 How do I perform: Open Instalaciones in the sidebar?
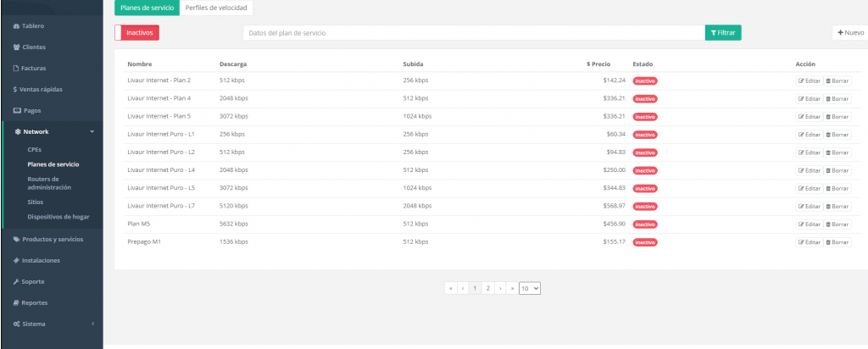(36, 261)
